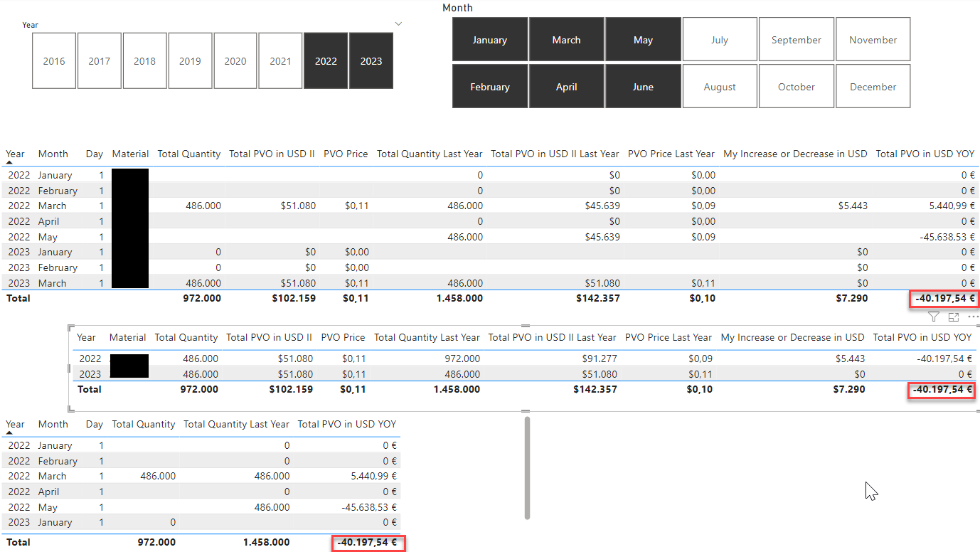The image size is (980, 552).
Task: Click Total Quantity Last Year header, bottom table
Action: [x=236, y=424]
